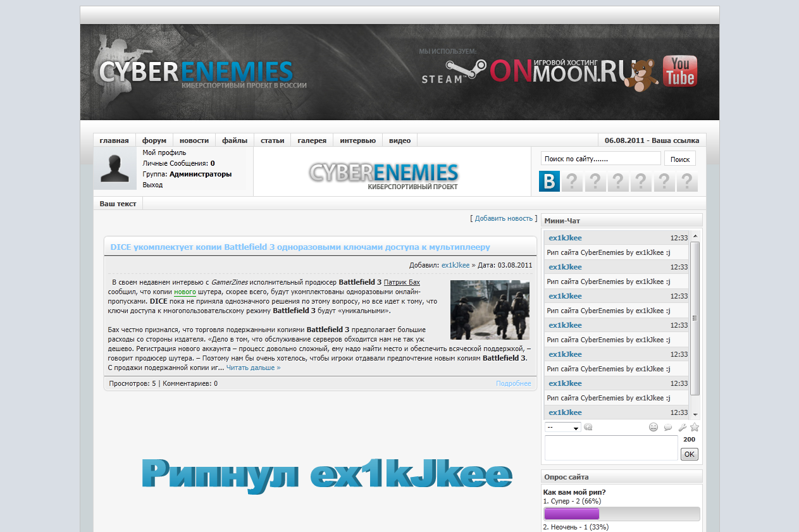Click the Steam logo in the header
This screenshot has height=532, width=799.
coord(454,71)
